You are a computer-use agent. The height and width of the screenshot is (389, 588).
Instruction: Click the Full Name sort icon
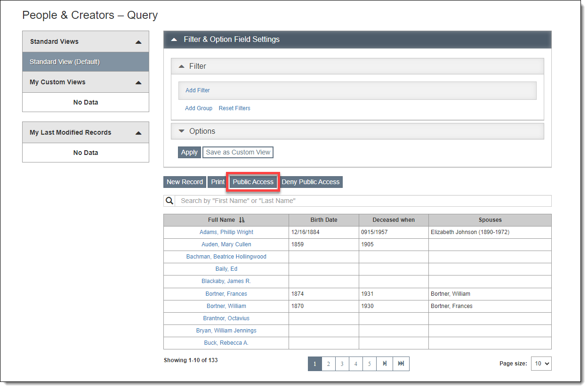tap(242, 220)
